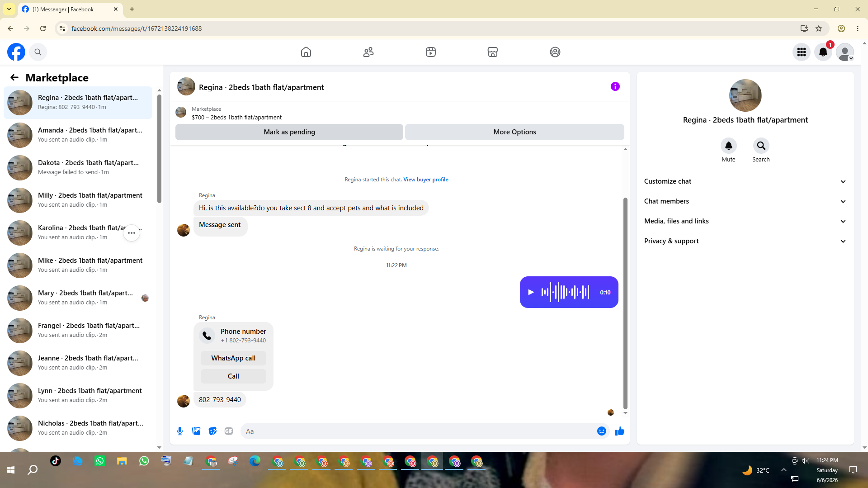Image resolution: width=868 pixels, height=488 pixels.
Task: Open Mary's apartment conversation
Action: tap(78, 298)
